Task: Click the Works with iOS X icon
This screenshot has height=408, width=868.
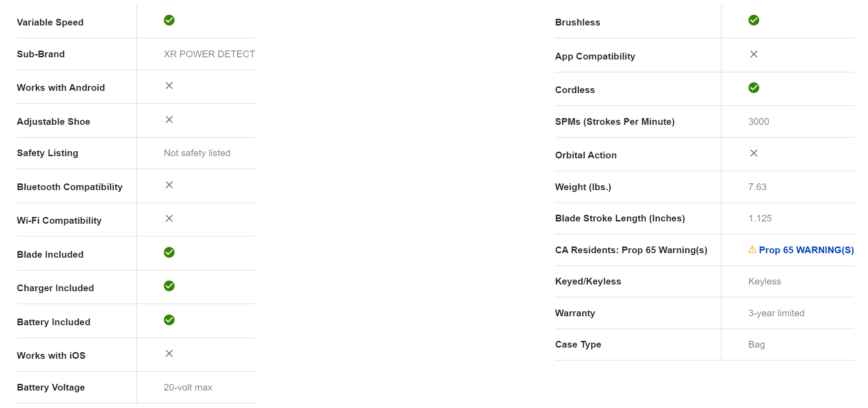Action: [169, 353]
